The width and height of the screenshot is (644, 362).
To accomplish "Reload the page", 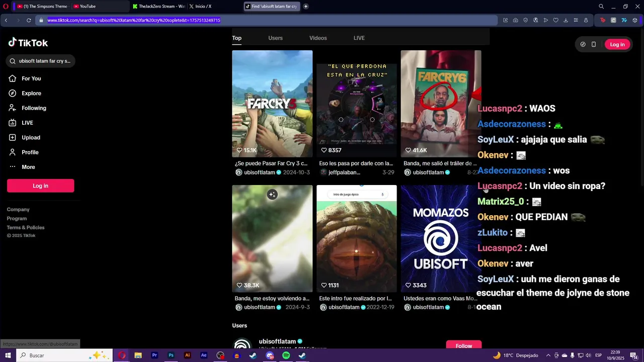I will [x=29, y=20].
